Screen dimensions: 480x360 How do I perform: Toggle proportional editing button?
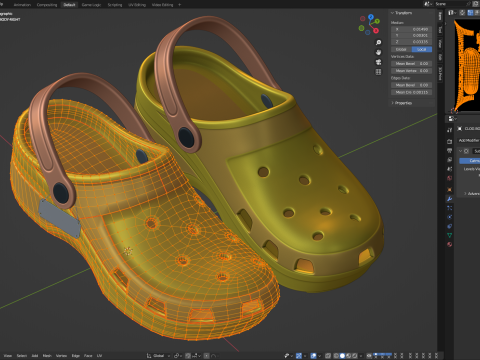coord(207,356)
